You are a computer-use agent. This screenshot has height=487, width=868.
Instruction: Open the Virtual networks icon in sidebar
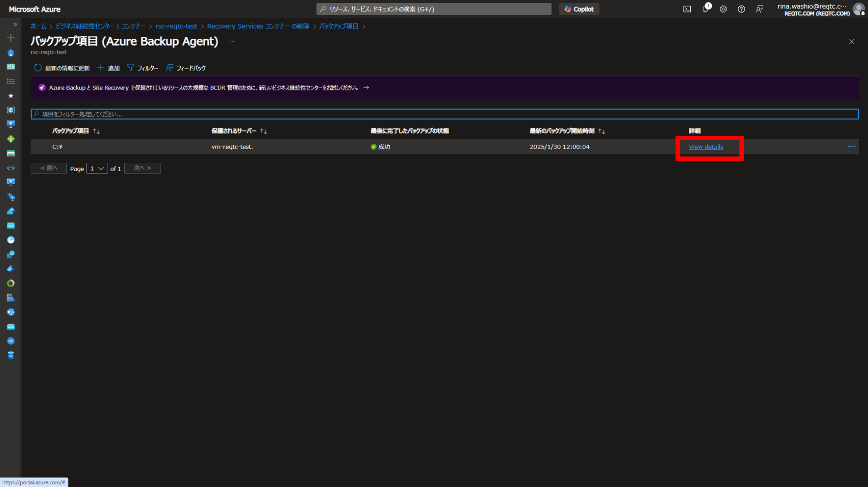pos(11,168)
